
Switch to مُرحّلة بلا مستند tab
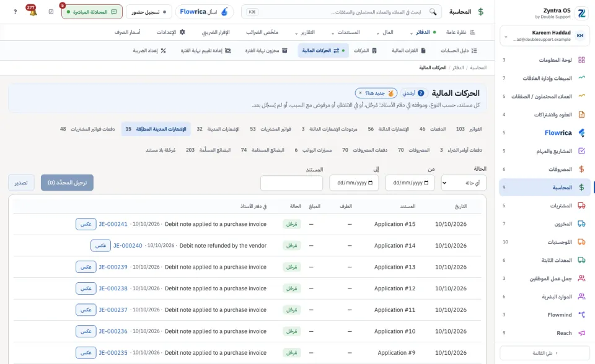pyautogui.click(x=161, y=150)
